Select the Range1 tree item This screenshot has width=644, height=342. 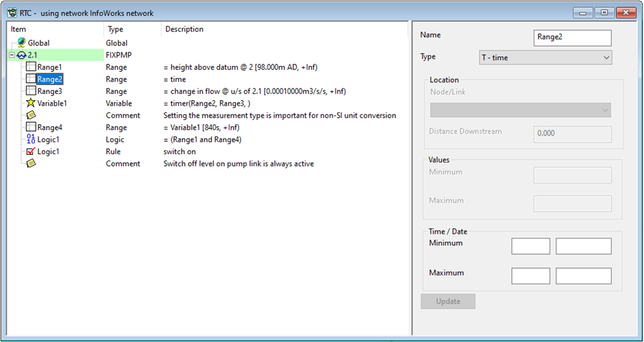click(x=50, y=67)
